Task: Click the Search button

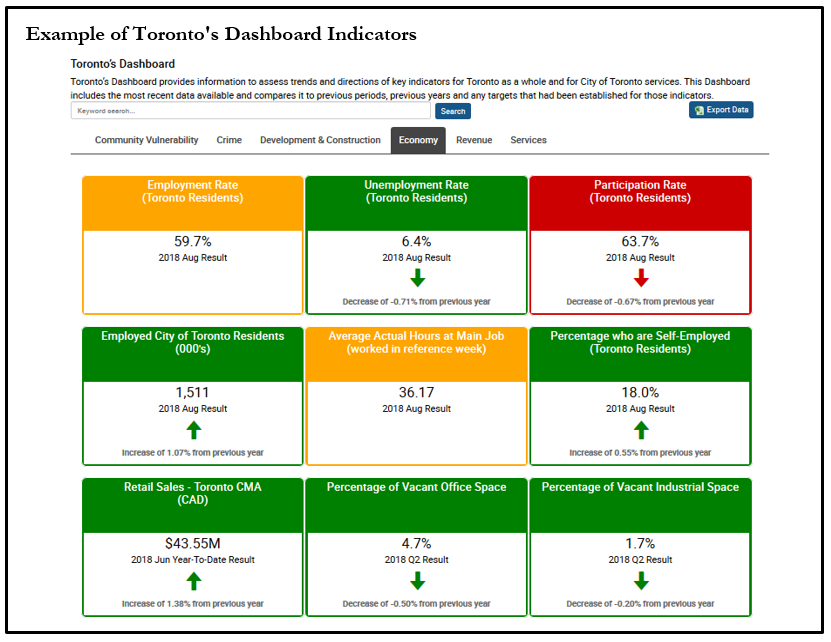Action: 453,111
